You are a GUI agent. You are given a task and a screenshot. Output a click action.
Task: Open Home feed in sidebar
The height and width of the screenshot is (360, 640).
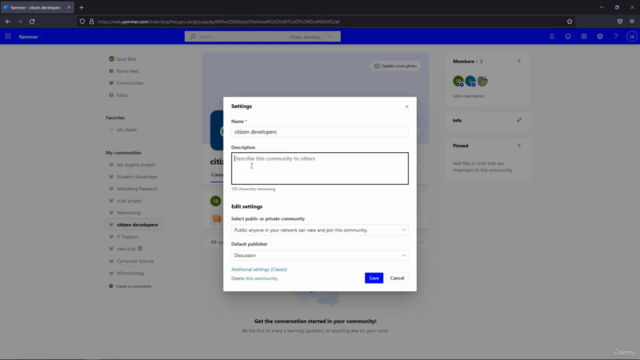click(x=127, y=71)
